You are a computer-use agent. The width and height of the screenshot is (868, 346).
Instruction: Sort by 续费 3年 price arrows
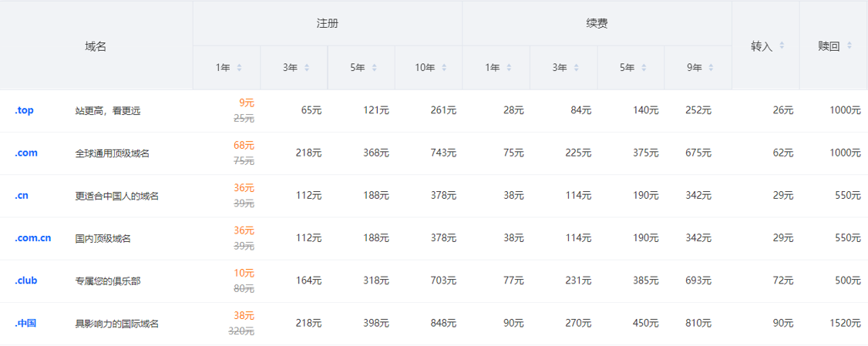pos(577,68)
